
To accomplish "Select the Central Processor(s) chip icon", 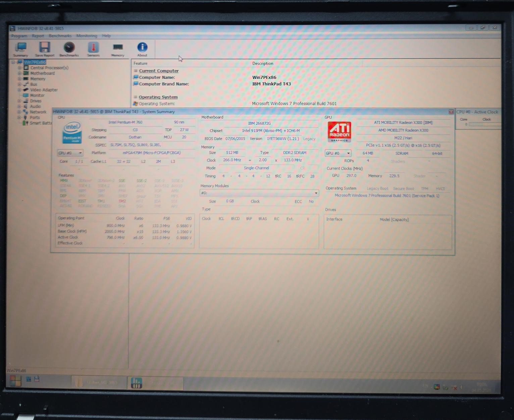I will pos(26,68).
